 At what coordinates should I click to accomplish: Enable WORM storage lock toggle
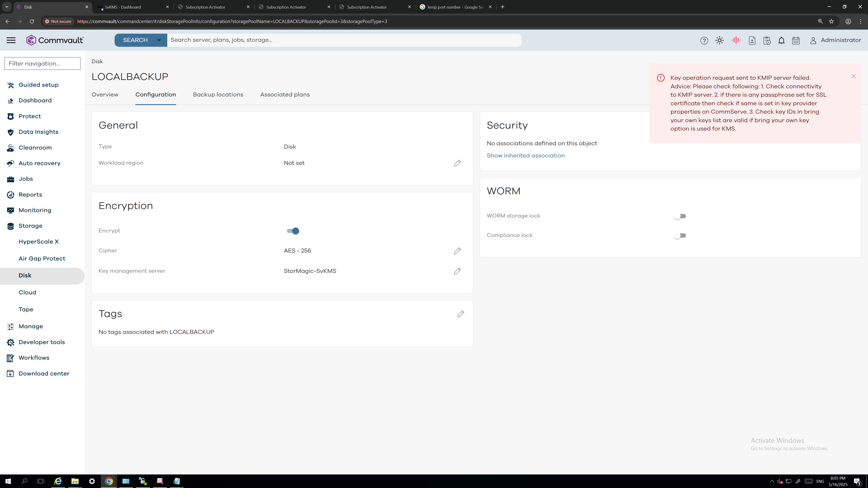point(680,216)
